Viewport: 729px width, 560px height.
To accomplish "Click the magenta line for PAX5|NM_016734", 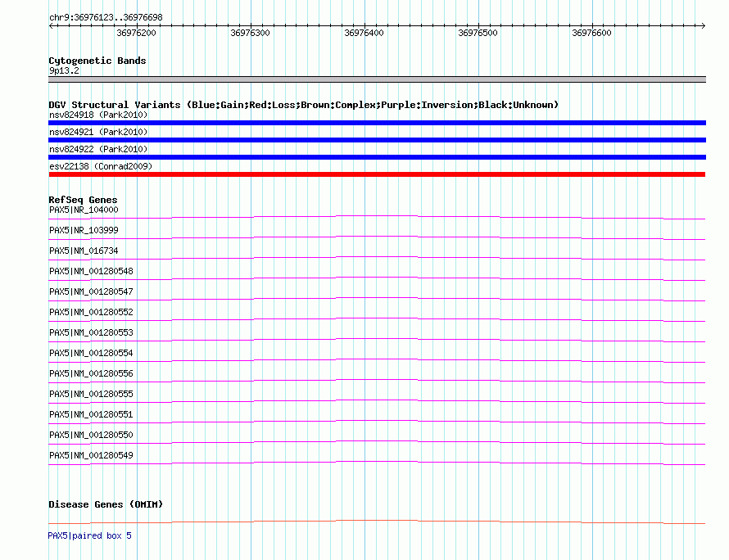I will tap(377, 256).
